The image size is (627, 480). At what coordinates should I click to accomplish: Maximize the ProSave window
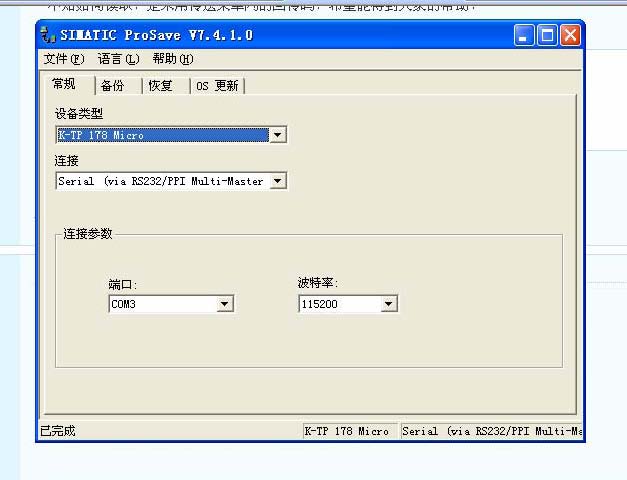point(547,35)
